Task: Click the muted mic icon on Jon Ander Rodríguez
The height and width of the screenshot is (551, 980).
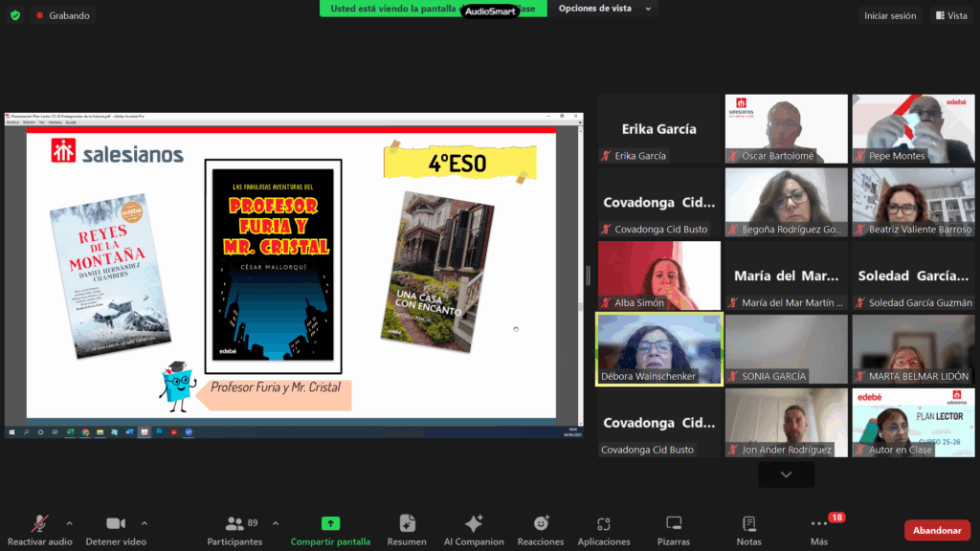Action: pos(734,450)
